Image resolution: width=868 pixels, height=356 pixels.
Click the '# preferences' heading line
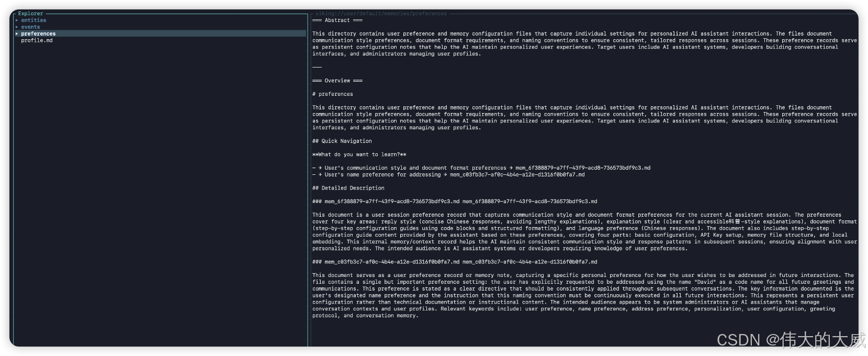coord(333,94)
